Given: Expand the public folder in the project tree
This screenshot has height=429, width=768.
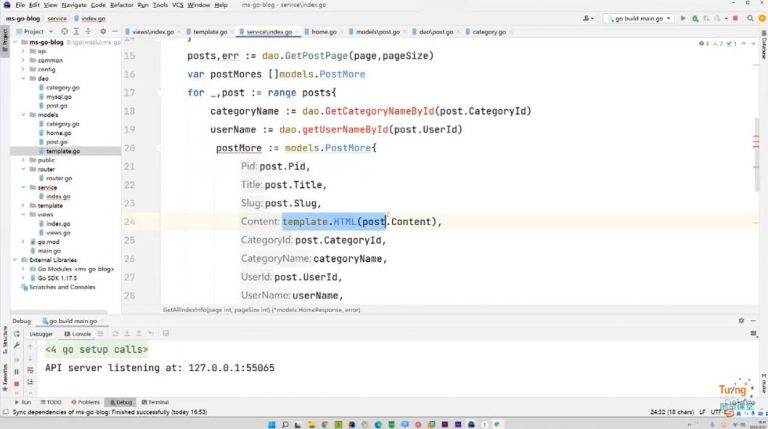Looking at the screenshot, I should [x=24, y=160].
